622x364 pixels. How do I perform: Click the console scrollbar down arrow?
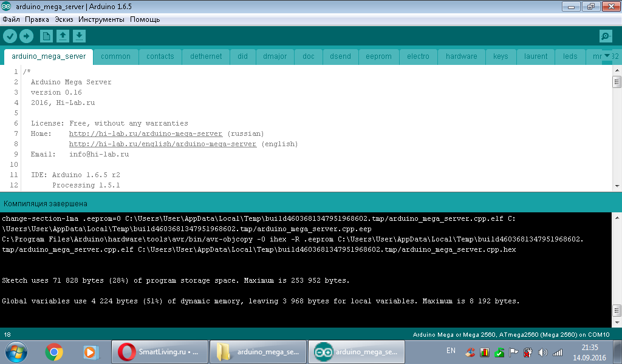(617, 322)
